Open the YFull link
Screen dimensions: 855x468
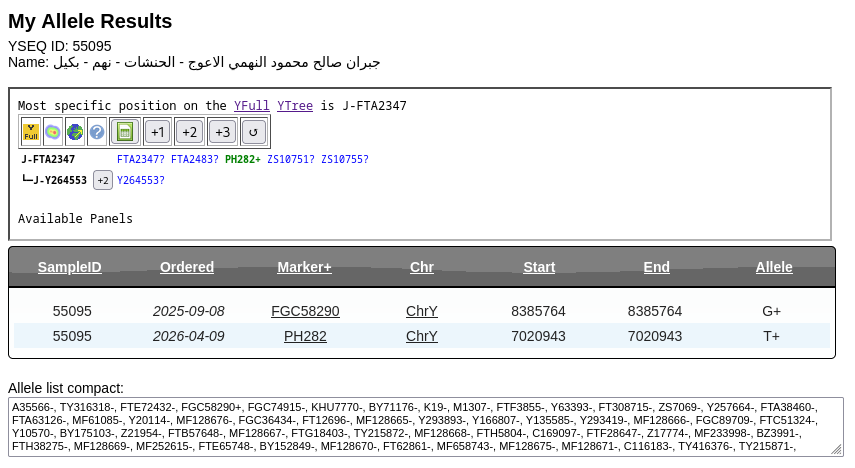251,105
